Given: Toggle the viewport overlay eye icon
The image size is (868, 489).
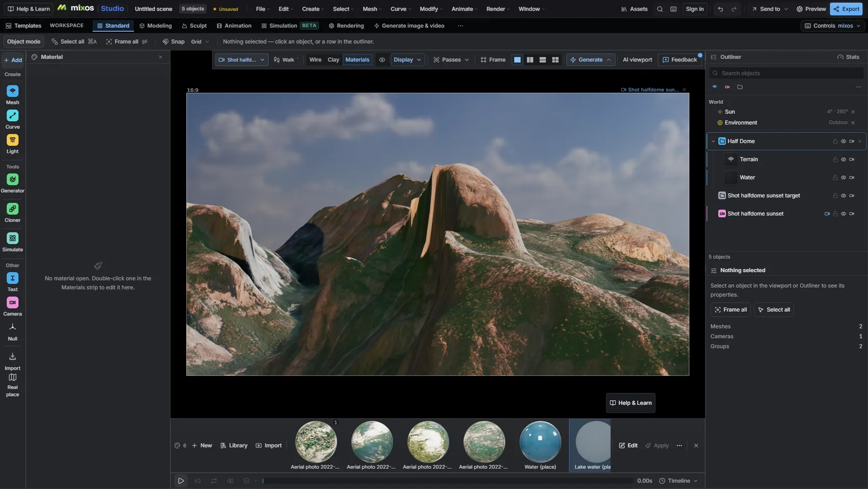Looking at the screenshot, I should click(382, 60).
